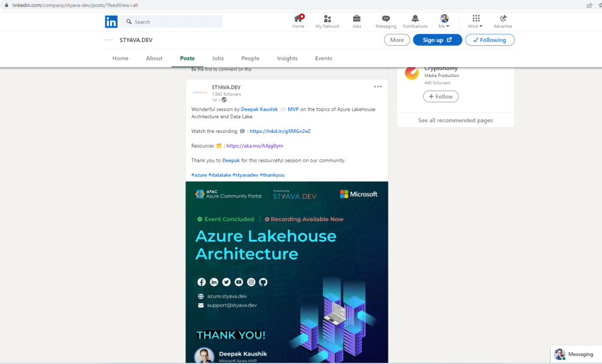Open the More options button
Image resolution: width=602 pixels, height=364 pixels.
tap(397, 40)
